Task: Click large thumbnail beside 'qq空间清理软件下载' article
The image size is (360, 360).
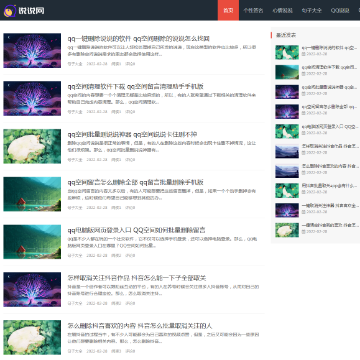Action: [x=32, y=98]
